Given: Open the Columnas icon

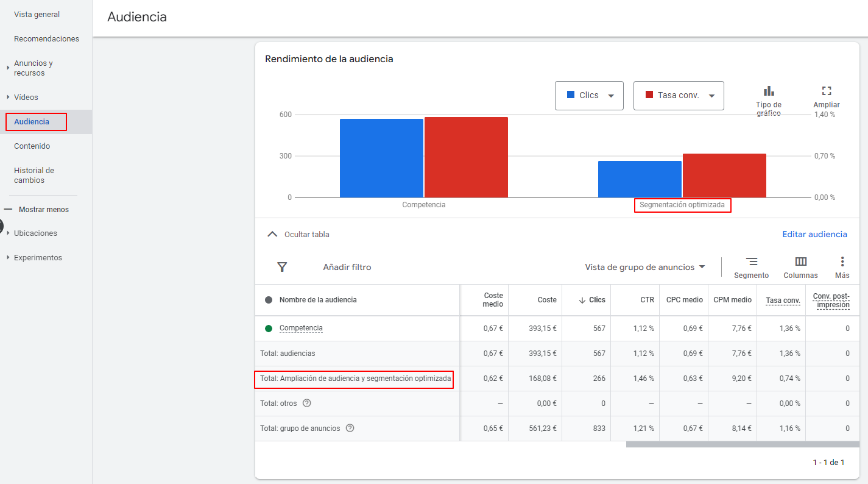Looking at the screenshot, I should click(x=801, y=262).
